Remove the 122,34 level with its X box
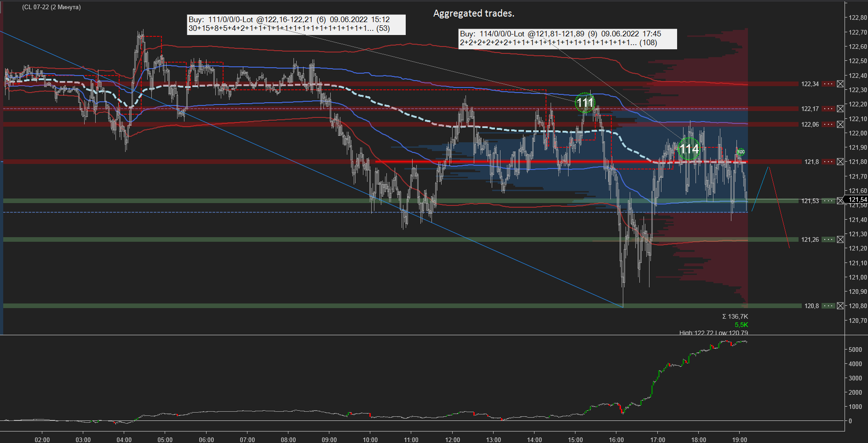The image size is (868, 443). (840, 84)
